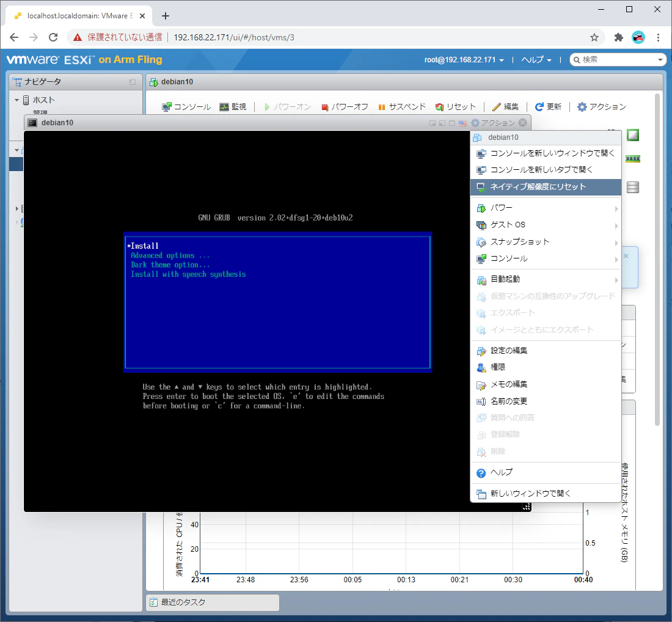Viewport: 672px width, 622px height.
Task: Reload the browser page
Action: [x=53, y=37]
